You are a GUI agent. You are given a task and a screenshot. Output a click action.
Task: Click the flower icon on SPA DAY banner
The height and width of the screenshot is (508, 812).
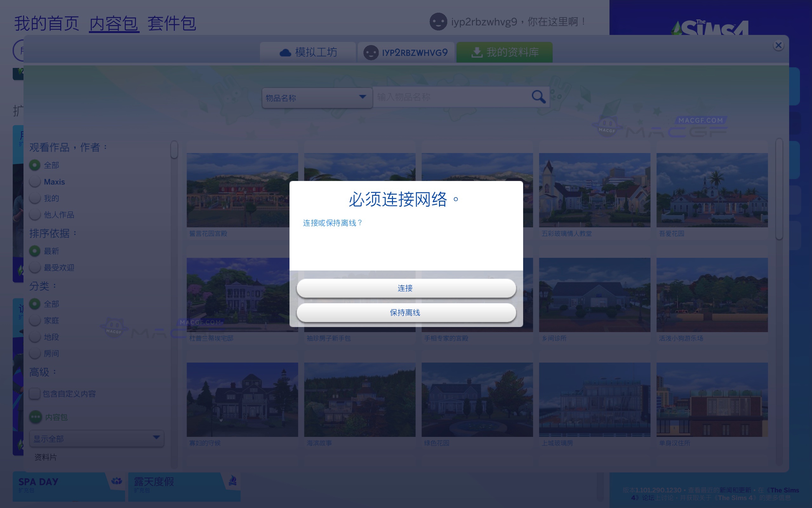click(116, 481)
